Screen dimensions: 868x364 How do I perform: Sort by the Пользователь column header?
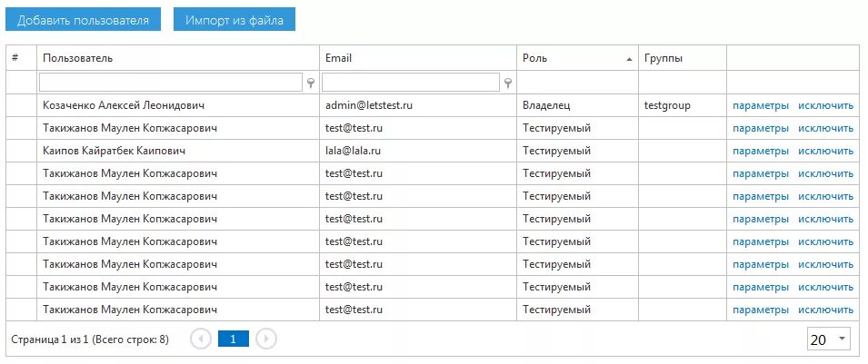click(78, 58)
